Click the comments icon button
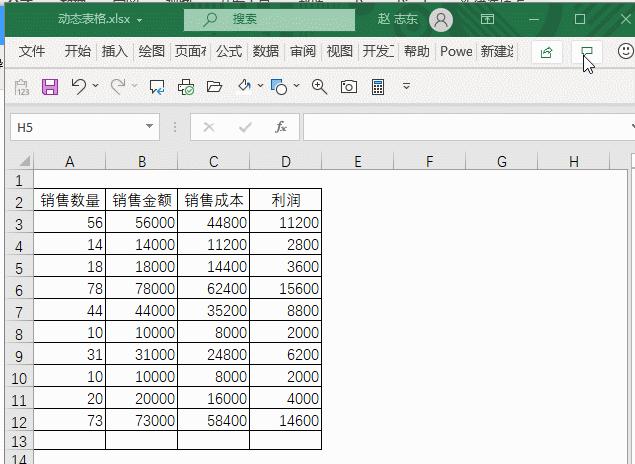The image size is (635, 464). (x=586, y=52)
